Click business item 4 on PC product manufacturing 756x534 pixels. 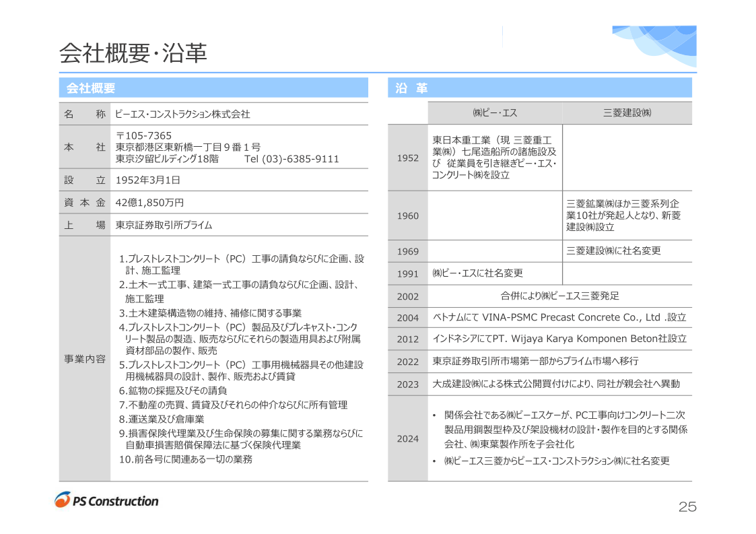click(x=240, y=339)
